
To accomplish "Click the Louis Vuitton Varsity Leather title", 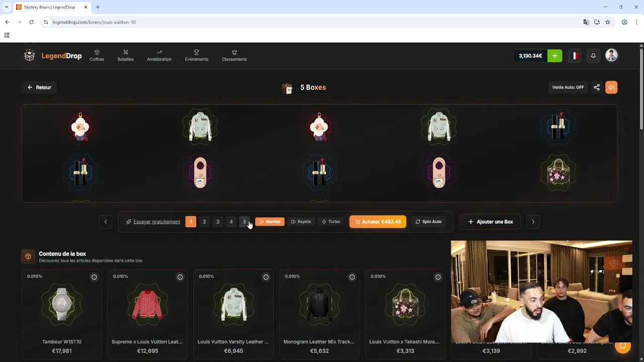I will [233, 342].
